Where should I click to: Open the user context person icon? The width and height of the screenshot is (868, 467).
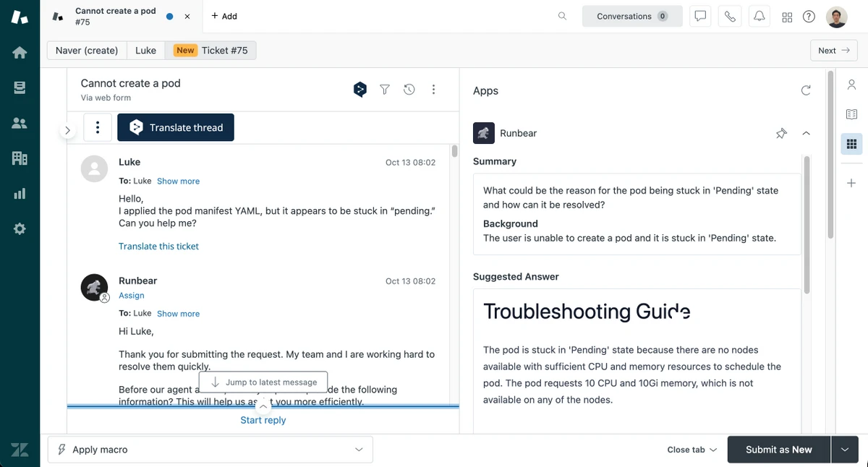(x=851, y=85)
